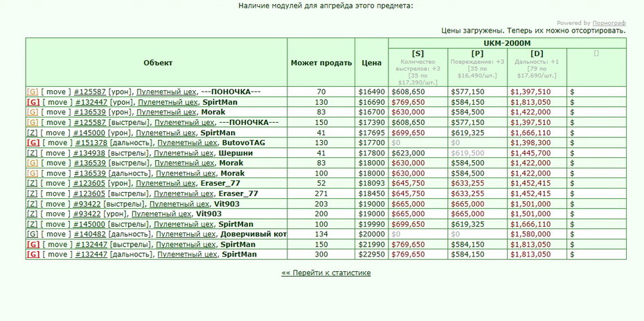Click the $1,398,300 value in the ButovoTAG row

(x=530, y=143)
